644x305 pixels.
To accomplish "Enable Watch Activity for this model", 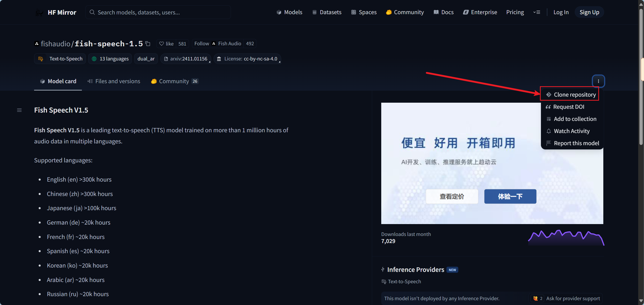I will click(572, 131).
